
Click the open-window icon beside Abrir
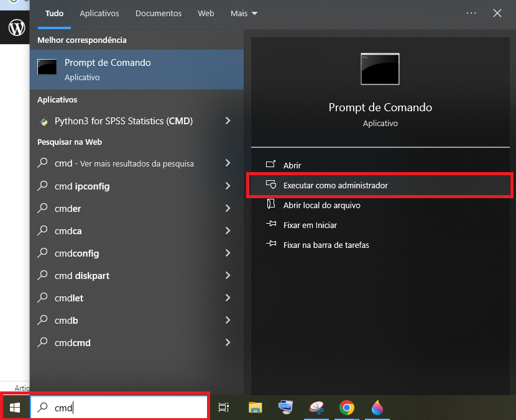(x=271, y=164)
